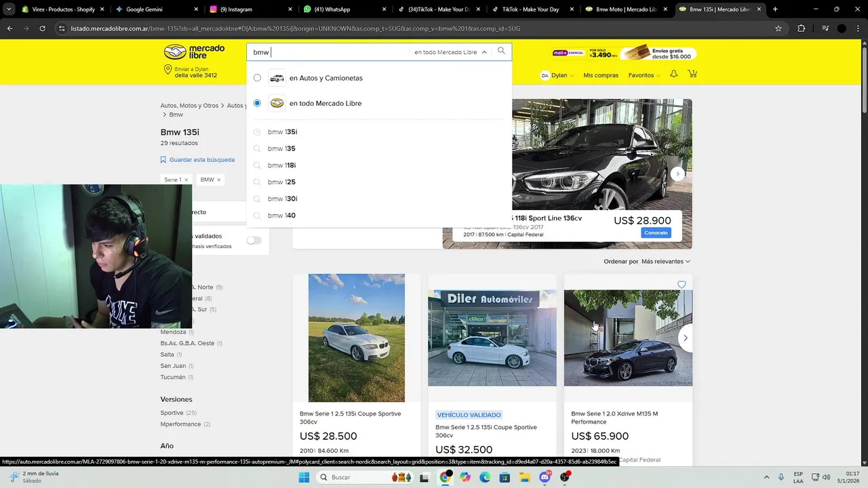Show next photo on Xdrive M135 listing
The image size is (868, 488).
point(685,338)
